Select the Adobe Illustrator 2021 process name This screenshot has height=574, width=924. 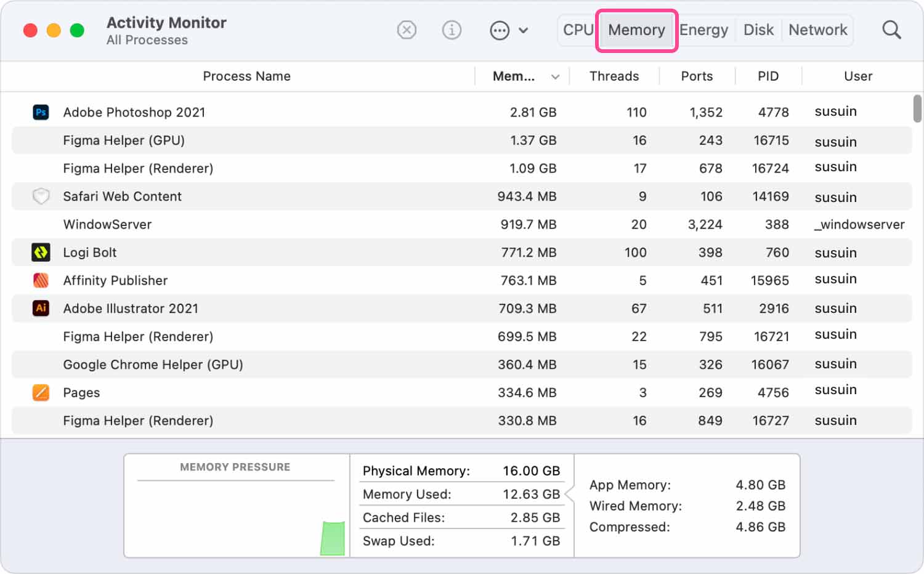[x=131, y=308]
